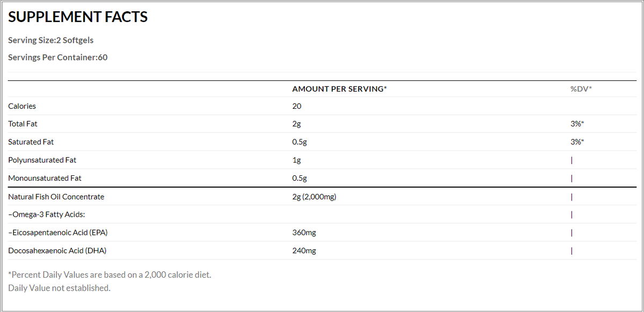Click the Eicosapentaenoic Acid (EPA) label
Screen dimensions: 644x312
click(x=54, y=233)
